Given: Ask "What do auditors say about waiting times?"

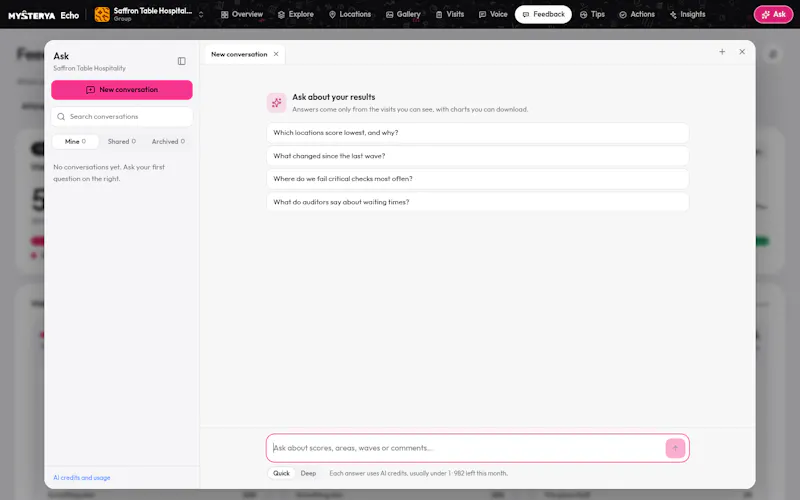Looking at the screenshot, I should 478,202.
